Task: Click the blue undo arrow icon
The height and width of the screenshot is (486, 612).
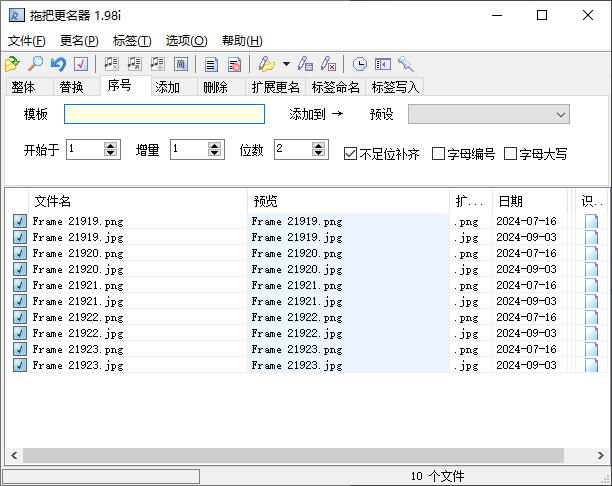Action: click(x=58, y=64)
